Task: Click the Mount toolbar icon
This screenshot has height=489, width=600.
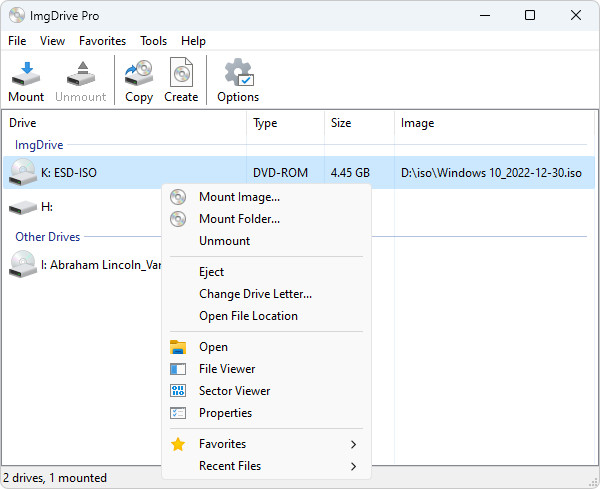Action: (26, 73)
